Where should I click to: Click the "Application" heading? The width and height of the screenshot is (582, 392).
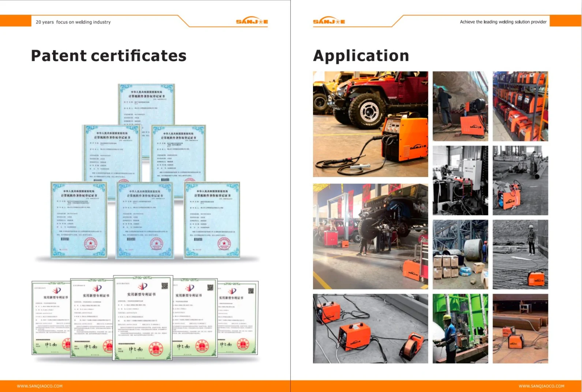point(361,56)
